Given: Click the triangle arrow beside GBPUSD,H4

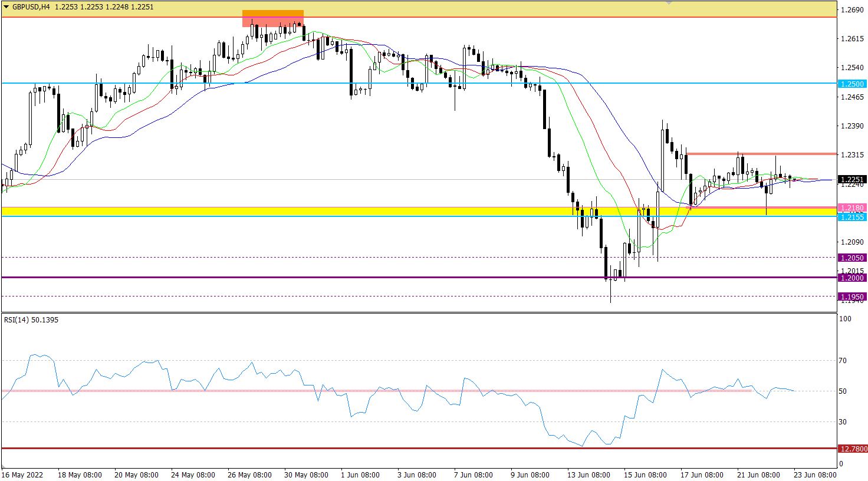Looking at the screenshot, I should tap(6, 6).
